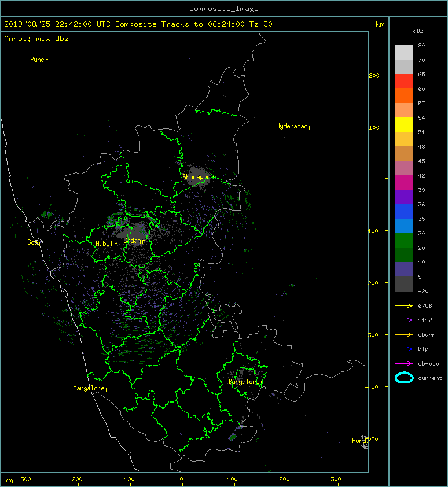Click the '-500' vertical axis tick label
This screenshot has width=448, height=487.
[372, 438]
